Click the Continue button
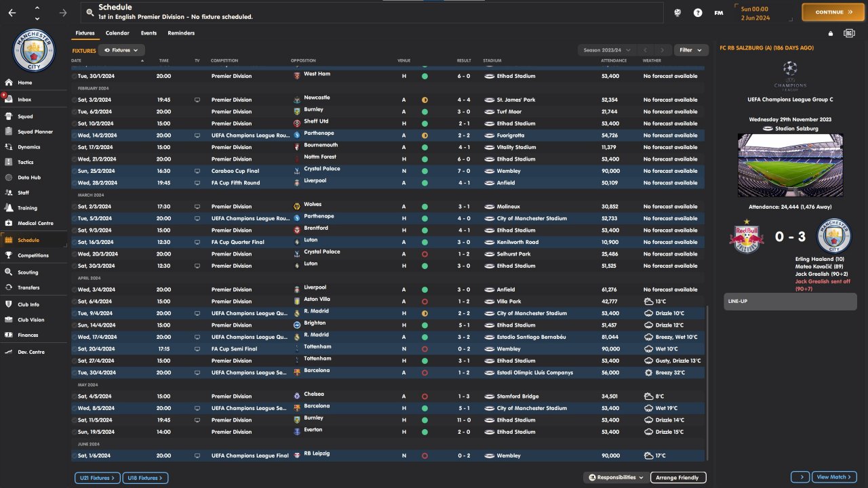 pyautogui.click(x=832, y=12)
